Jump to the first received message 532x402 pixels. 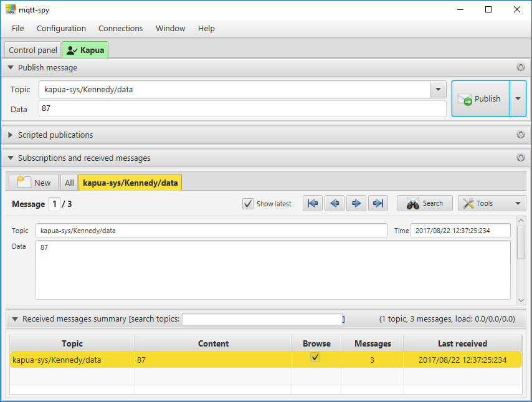point(312,203)
